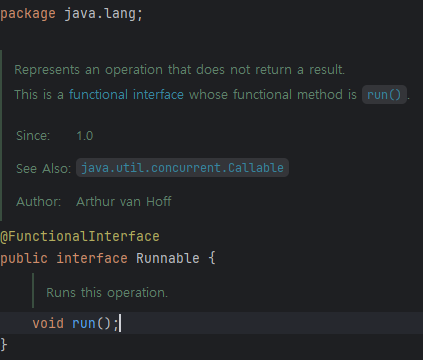
Task: Click the public keyword
Action: coord(24,259)
